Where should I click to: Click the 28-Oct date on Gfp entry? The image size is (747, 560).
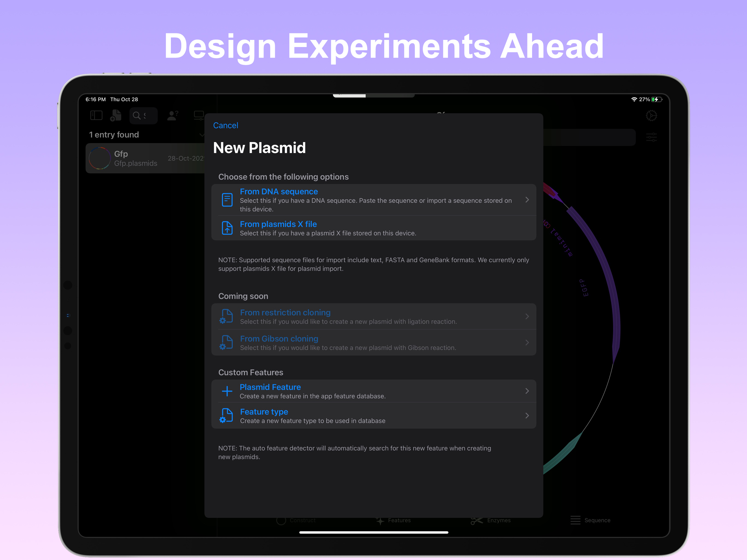coord(186,158)
